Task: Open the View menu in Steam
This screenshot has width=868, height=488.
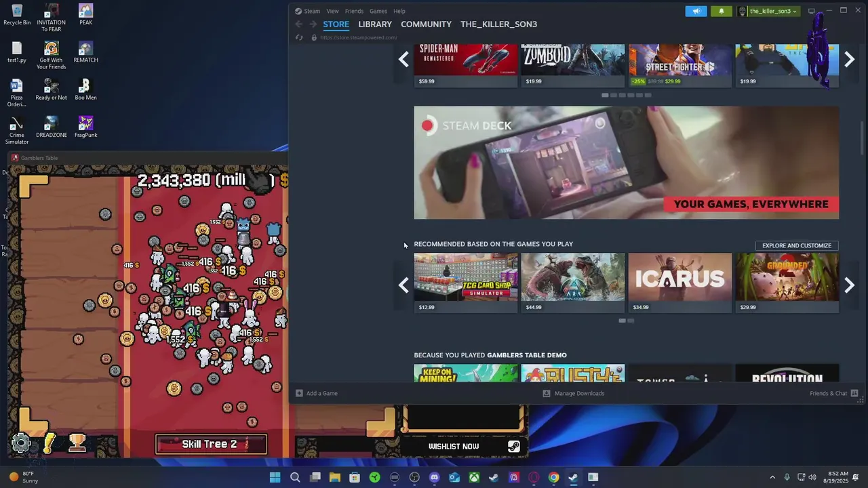Action: coord(332,11)
